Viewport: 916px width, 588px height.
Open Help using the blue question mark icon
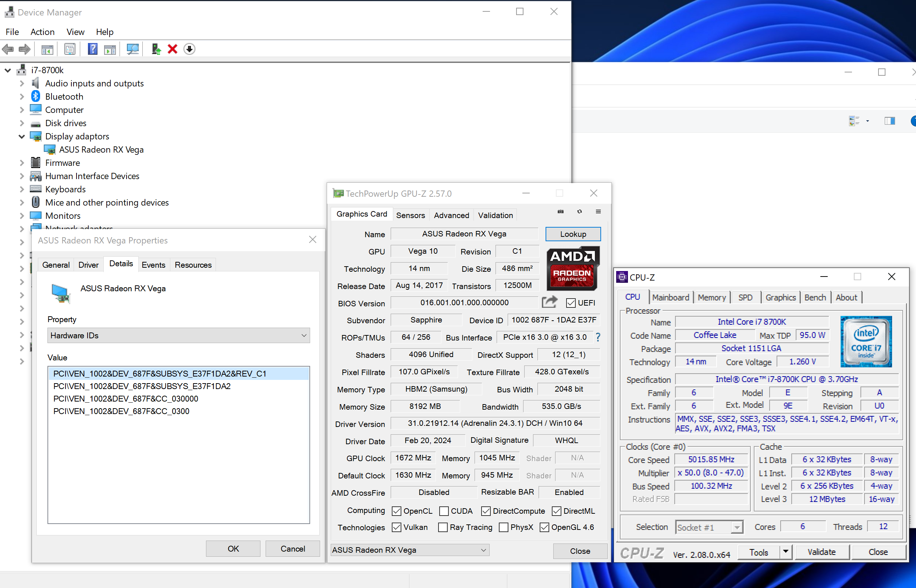(92, 49)
